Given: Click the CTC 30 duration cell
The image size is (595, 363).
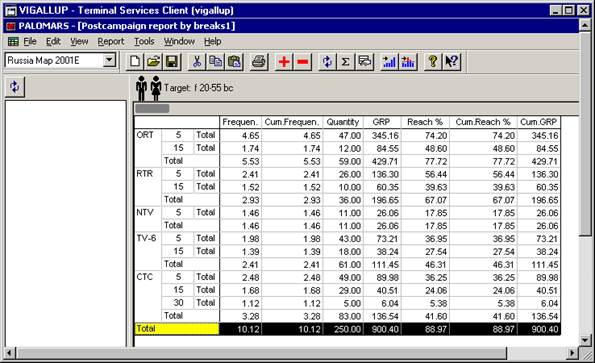Looking at the screenshot, I should coord(178,303).
